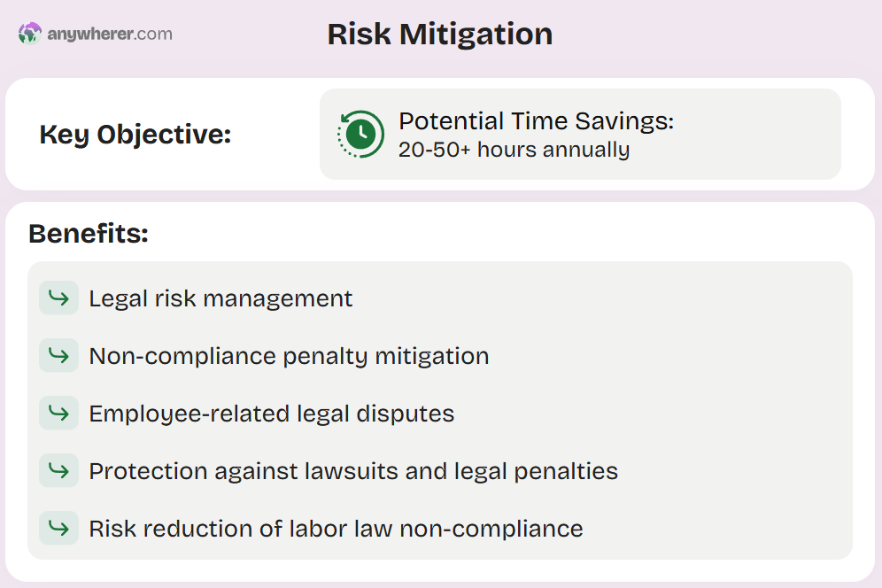Click arrow icon beside Protection against lawsuits
882x588 pixels.
[58, 470]
